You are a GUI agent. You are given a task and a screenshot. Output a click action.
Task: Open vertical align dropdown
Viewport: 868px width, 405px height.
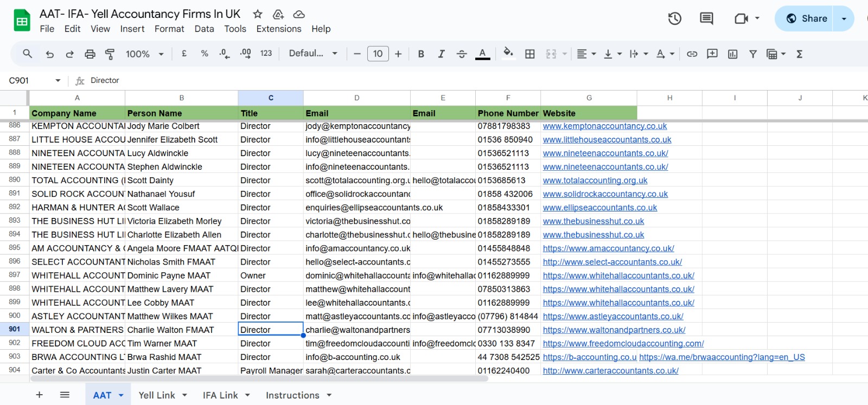(x=612, y=54)
